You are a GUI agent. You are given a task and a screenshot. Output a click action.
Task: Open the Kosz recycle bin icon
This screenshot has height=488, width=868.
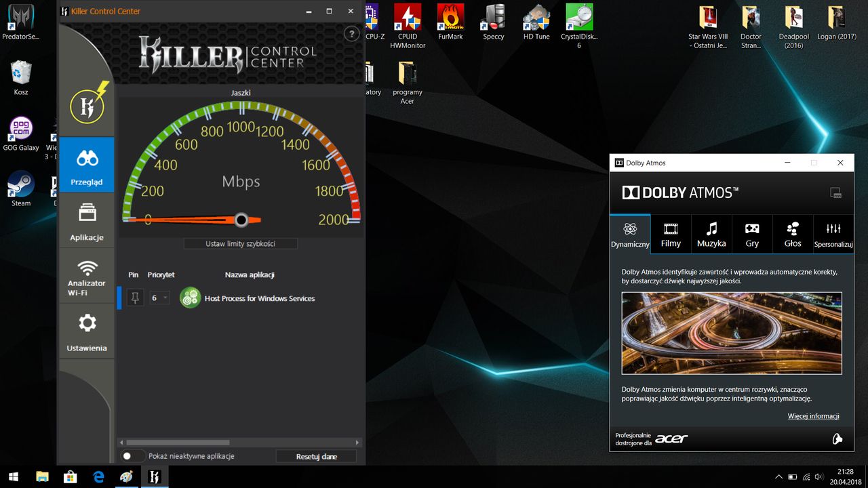[21, 77]
